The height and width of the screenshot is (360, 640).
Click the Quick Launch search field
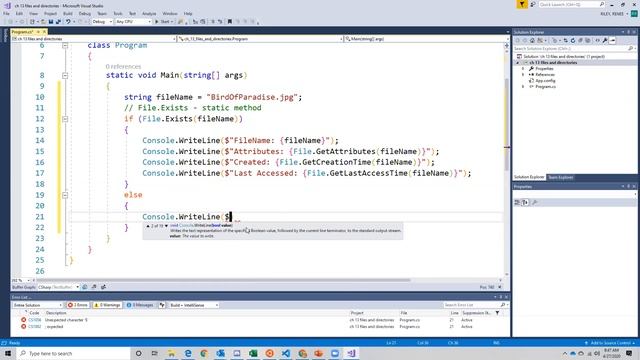coord(572,4)
